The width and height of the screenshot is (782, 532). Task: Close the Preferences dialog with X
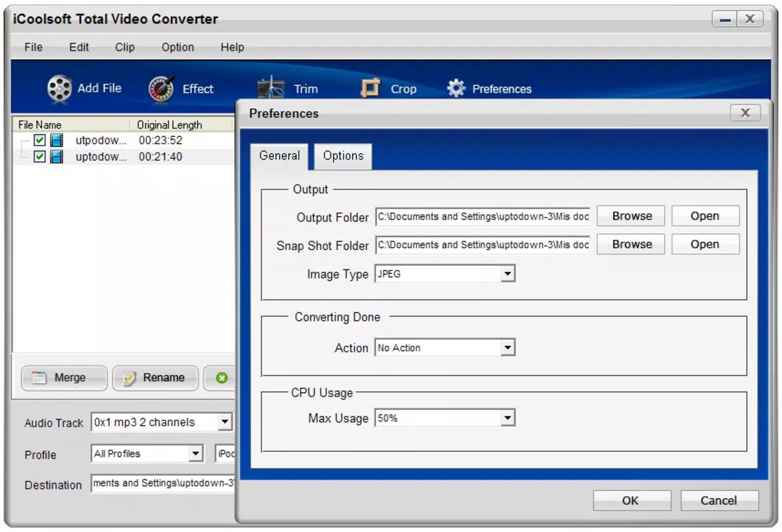(x=745, y=112)
